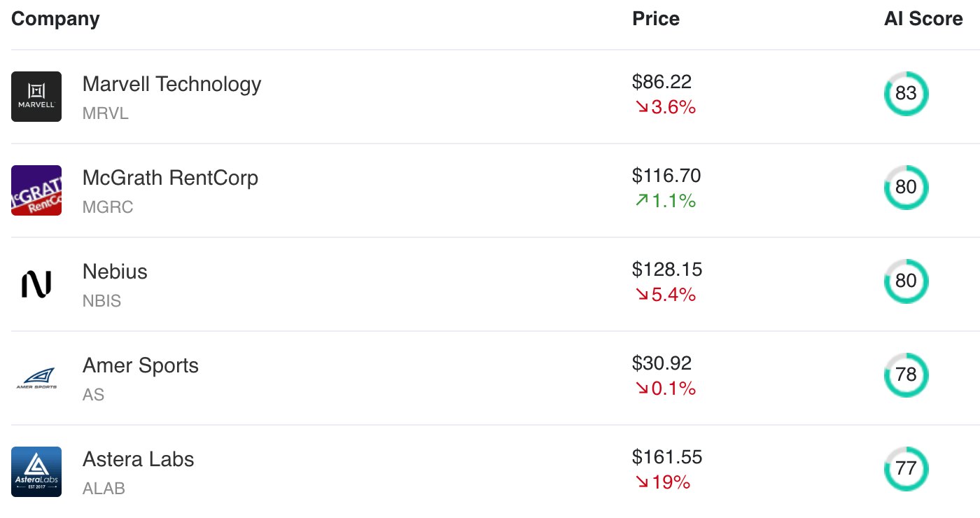Open the McGrath RentCorp company link

tap(170, 178)
